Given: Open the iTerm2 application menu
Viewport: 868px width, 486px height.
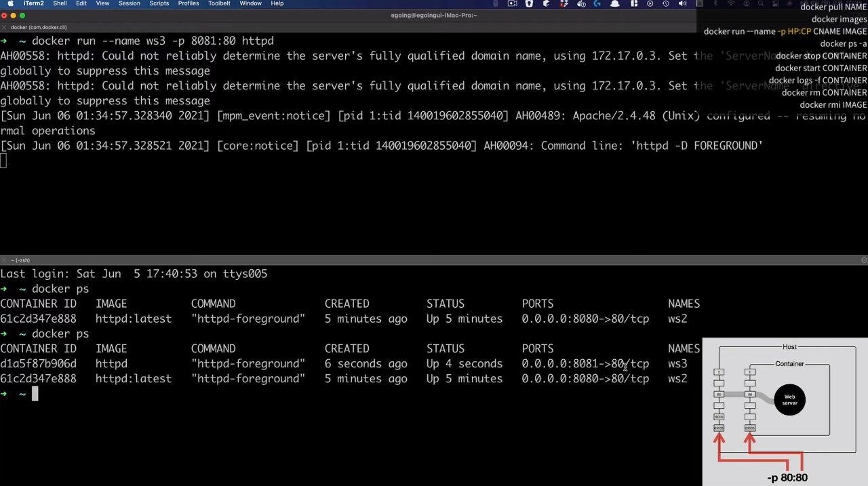Looking at the screenshot, I should tap(33, 3).
